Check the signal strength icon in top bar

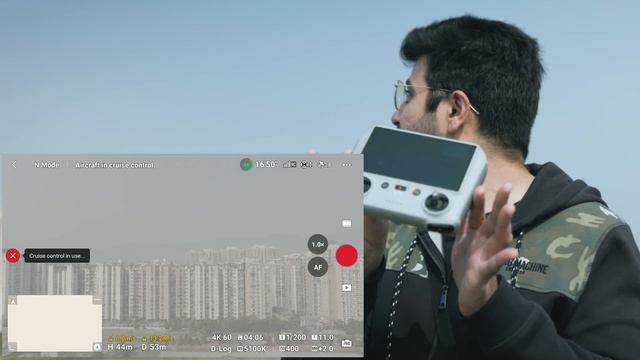tap(289, 164)
